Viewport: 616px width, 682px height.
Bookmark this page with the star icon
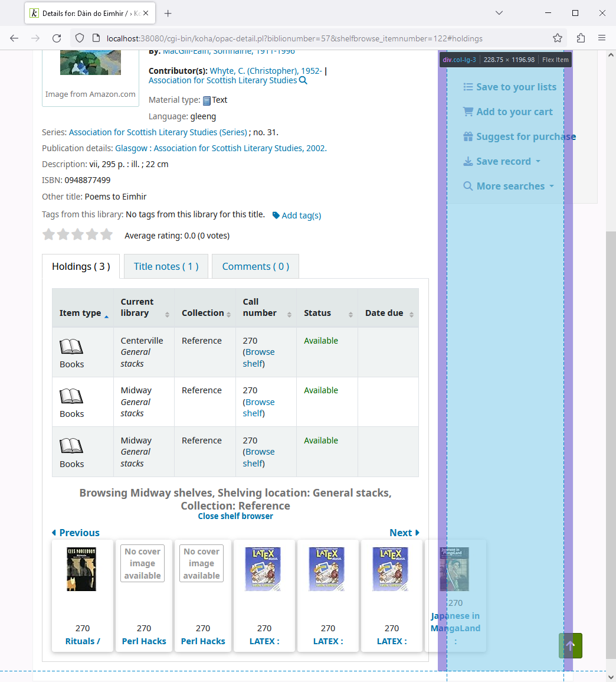pos(558,38)
